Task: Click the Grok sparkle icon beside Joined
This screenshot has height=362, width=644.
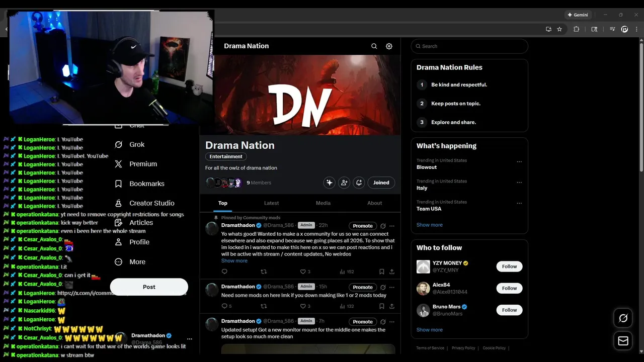Action: [330, 183]
